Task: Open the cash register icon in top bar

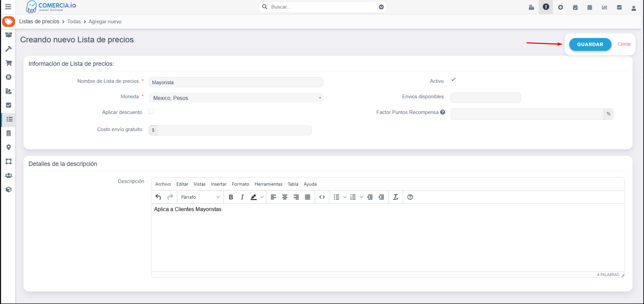Action: pos(531,7)
